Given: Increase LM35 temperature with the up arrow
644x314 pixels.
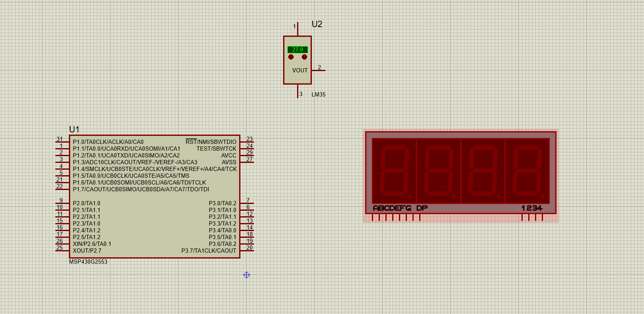Looking at the screenshot, I should [x=304, y=57].
